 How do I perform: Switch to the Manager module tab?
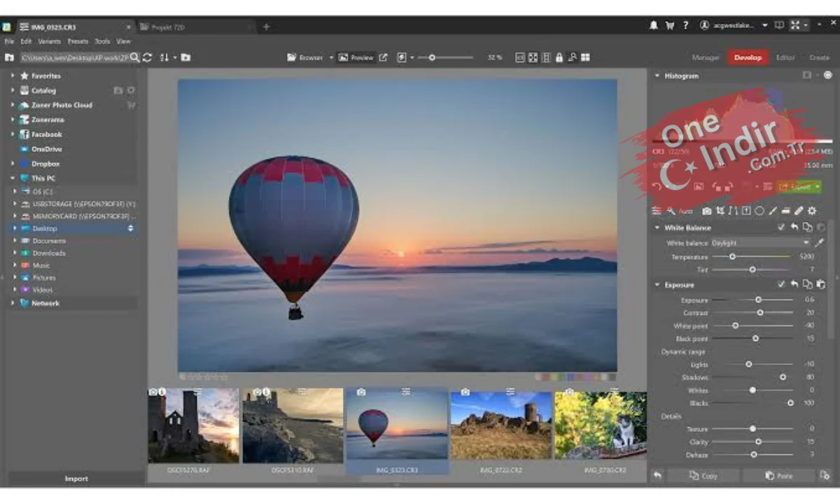pyautogui.click(x=706, y=57)
